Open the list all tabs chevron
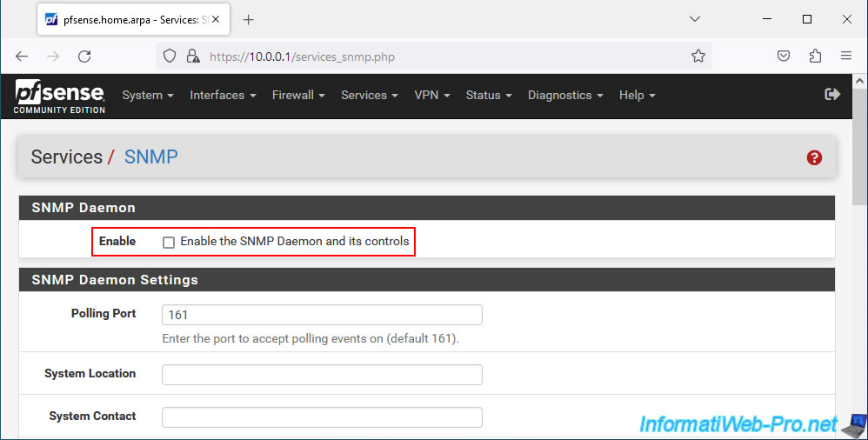The width and height of the screenshot is (868, 440). pos(695,19)
